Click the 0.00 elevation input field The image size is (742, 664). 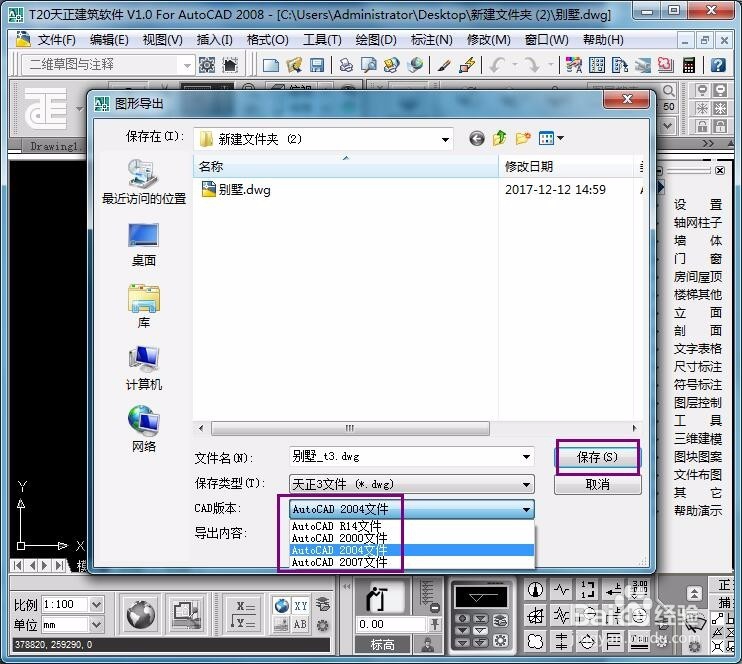click(x=391, y=624)
